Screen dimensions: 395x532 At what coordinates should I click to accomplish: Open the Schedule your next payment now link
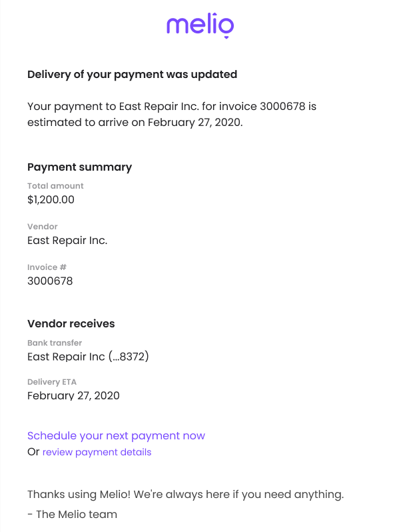click(x=116, y=435)
